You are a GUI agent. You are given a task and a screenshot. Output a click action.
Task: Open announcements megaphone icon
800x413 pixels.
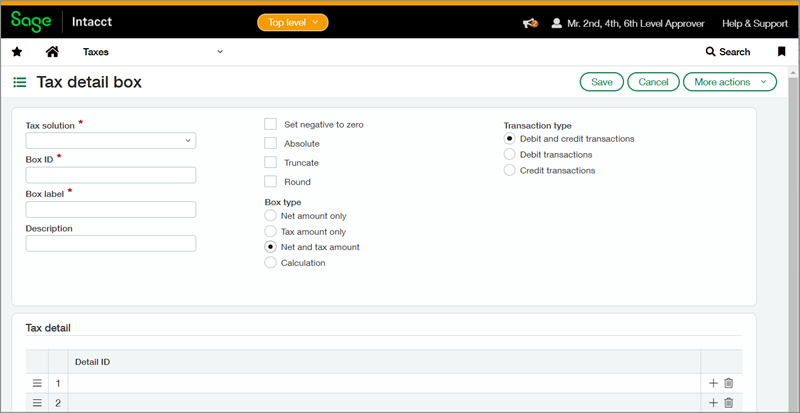pyautogui.click(x=530, y=23)
